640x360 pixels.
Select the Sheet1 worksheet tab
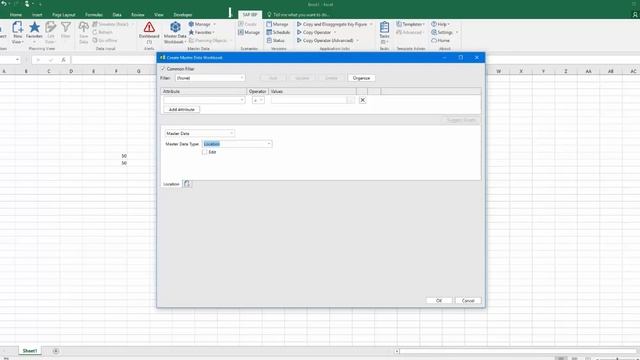[x=30, y=351]
